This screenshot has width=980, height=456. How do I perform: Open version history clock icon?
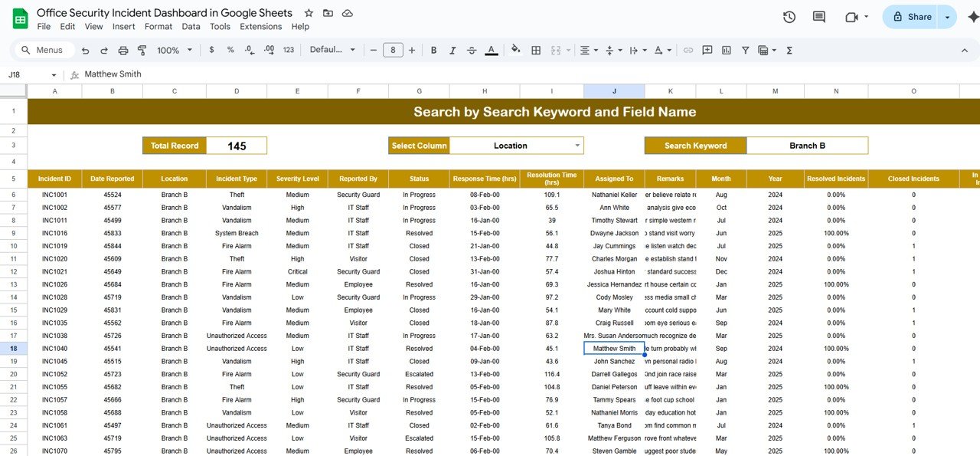(789, 17)
